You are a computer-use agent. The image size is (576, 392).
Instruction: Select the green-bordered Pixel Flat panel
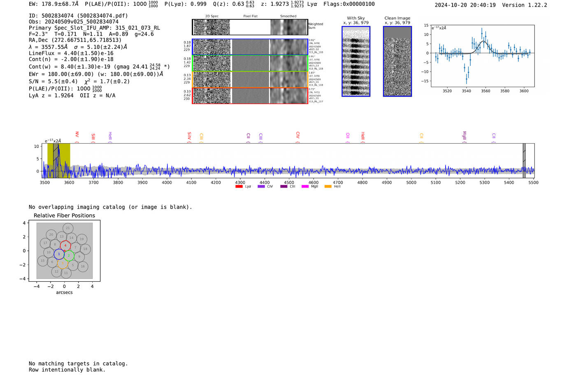click(x=250, y=63)
